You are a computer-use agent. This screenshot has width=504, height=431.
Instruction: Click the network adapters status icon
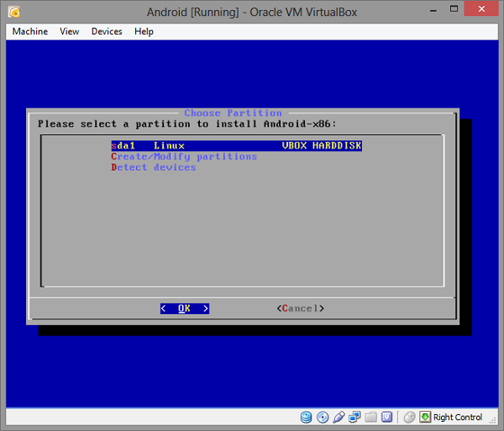tap(354, 418)
